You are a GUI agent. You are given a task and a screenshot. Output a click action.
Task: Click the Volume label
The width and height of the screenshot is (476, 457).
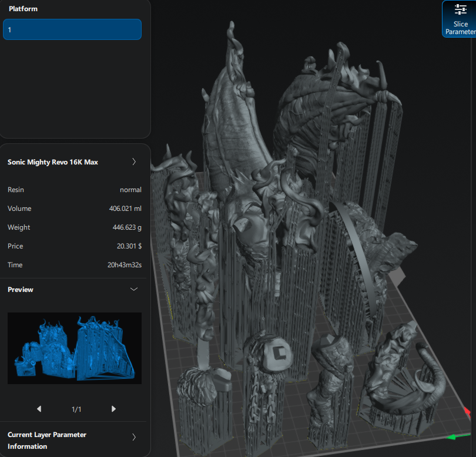coord(19,209)
